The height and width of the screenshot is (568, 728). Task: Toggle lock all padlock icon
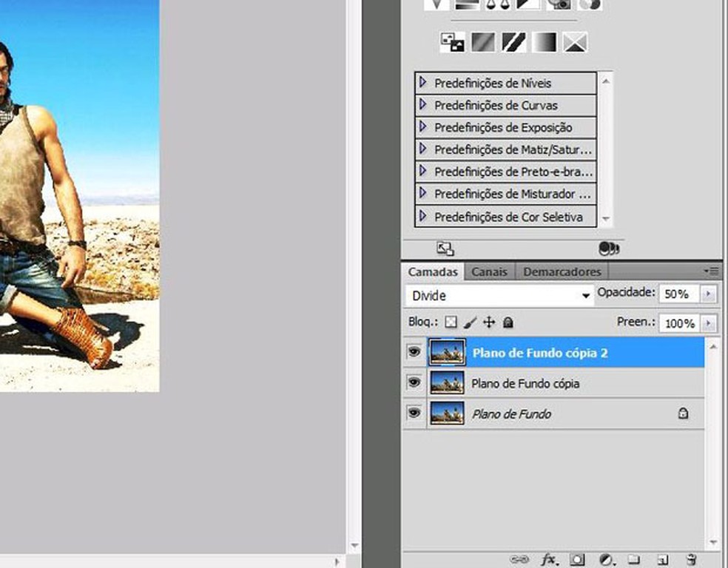click(508, 322)
